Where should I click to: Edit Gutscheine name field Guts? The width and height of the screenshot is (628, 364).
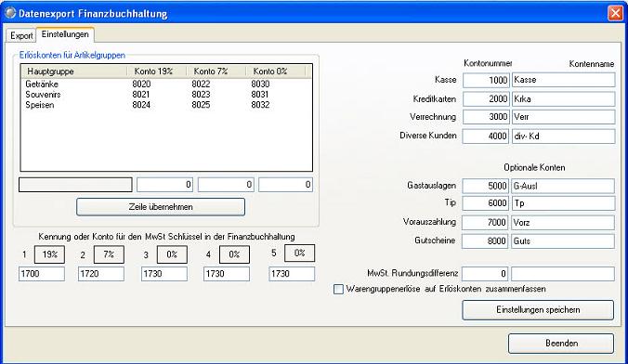pyautogui.click(x=563, y=241)
